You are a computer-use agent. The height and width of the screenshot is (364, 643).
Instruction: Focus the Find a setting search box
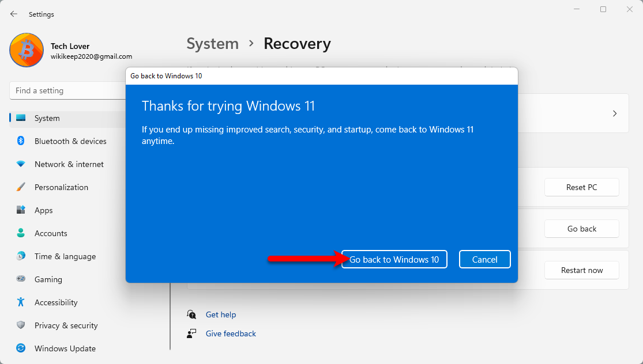pos(67,90)
